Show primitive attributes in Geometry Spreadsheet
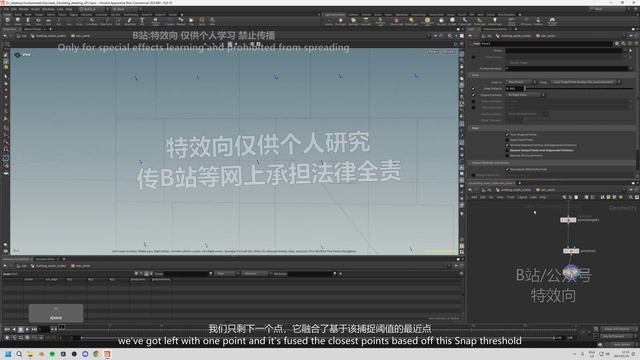The height and width of the screenshot is (360, 640). (x=146, y=273)
